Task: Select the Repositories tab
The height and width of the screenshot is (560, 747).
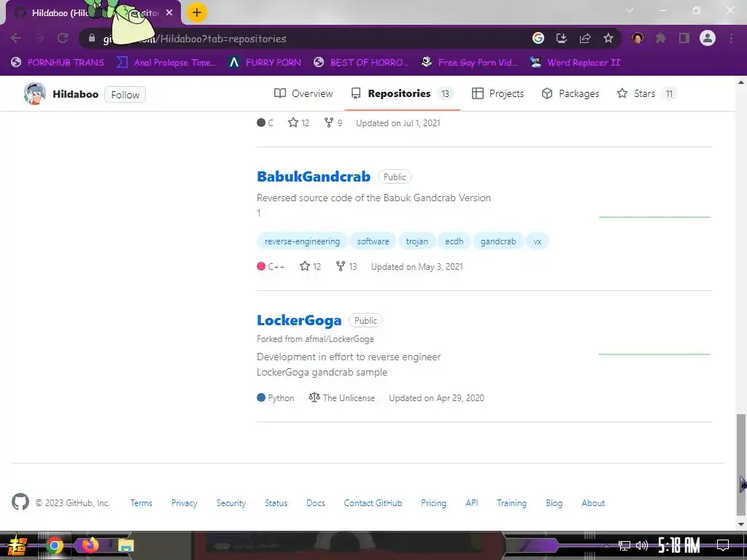Action: tap(402, 93)
